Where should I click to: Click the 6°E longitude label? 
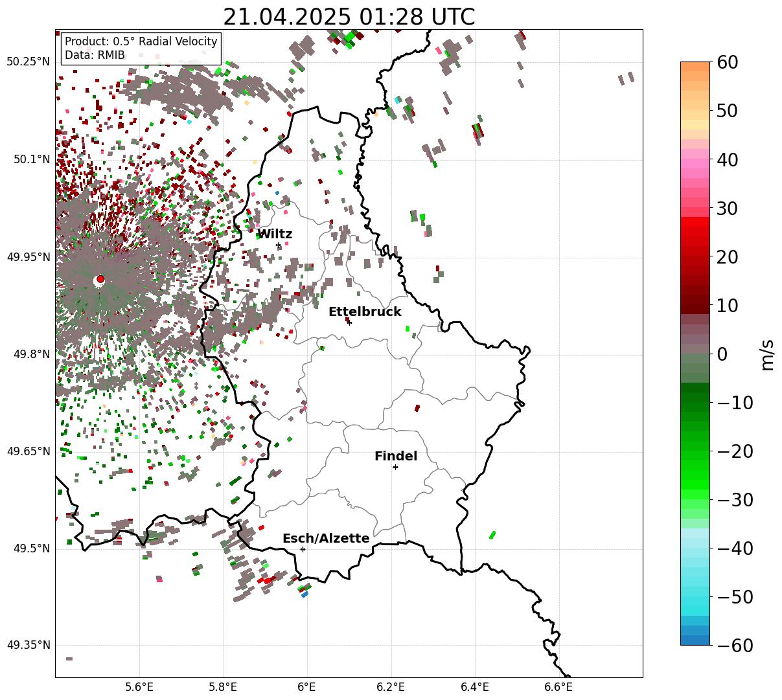tap(307, 686)
